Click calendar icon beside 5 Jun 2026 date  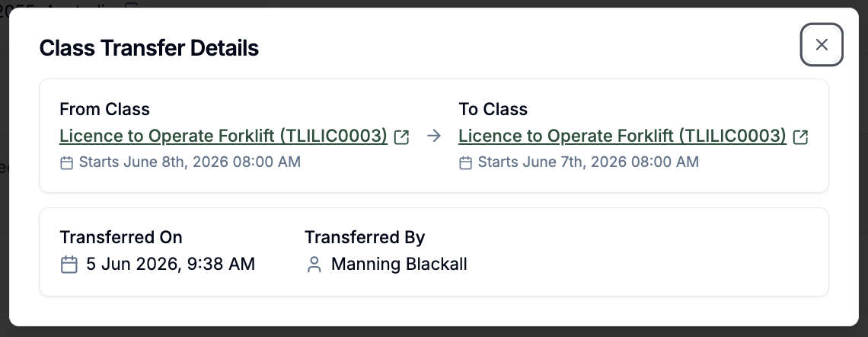click(69, 265)
